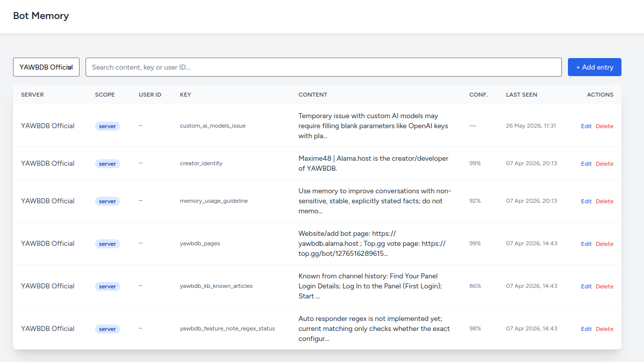This screenshot has height=362, width=644.
Task: Click the server scope badge for creator_identity
Action: [x=108, y=164]
